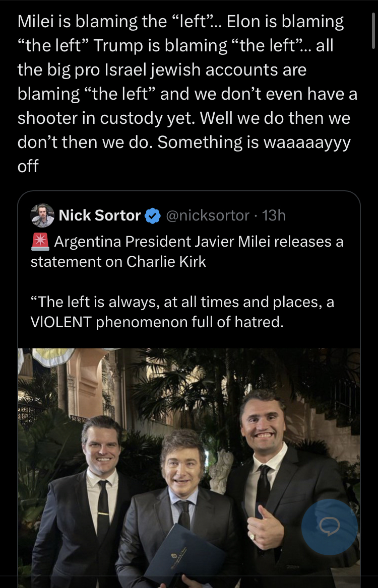Click the line "statement on Charlie Kirk"
This screenshot has width=378, height=588.
click(x=118, y=262)
